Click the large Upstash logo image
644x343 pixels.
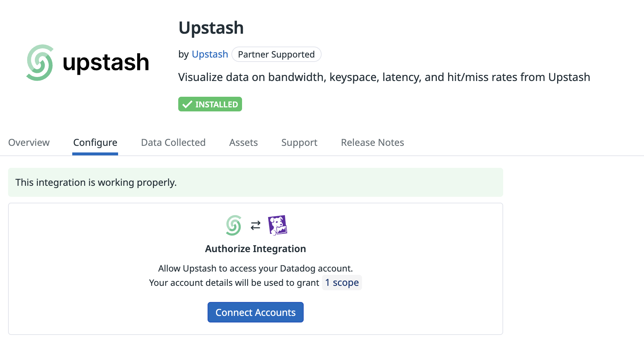pyautogui.click(x=88, y=63)
